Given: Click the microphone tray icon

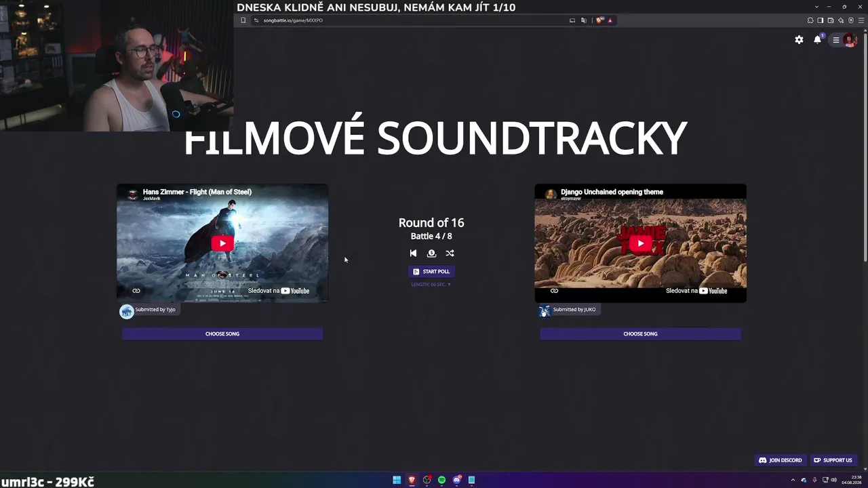Looking at the screenshot, I should pos(814,480).
